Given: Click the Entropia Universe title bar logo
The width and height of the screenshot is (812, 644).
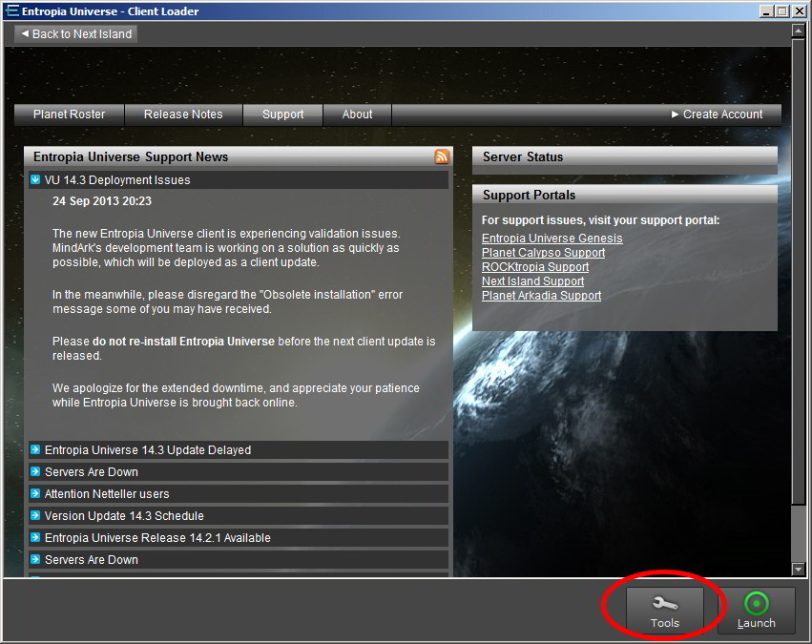Looking at the screenshot, I should 11,10.
